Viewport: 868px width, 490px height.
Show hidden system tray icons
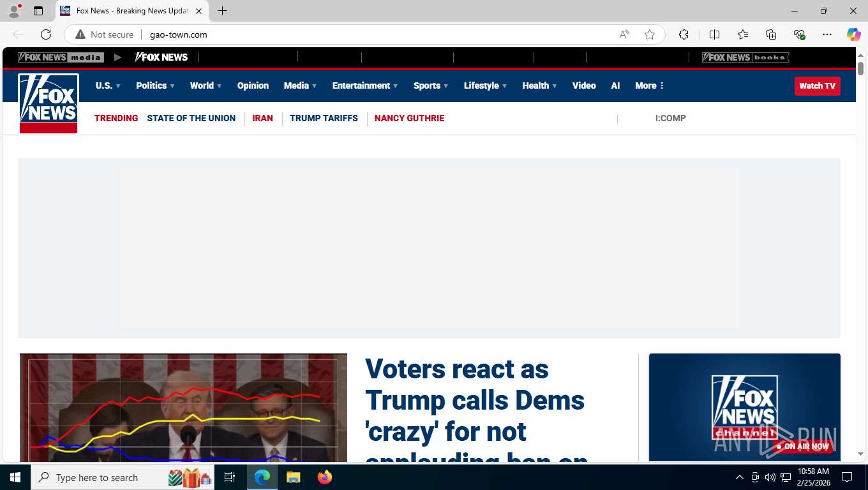(740, 477)
